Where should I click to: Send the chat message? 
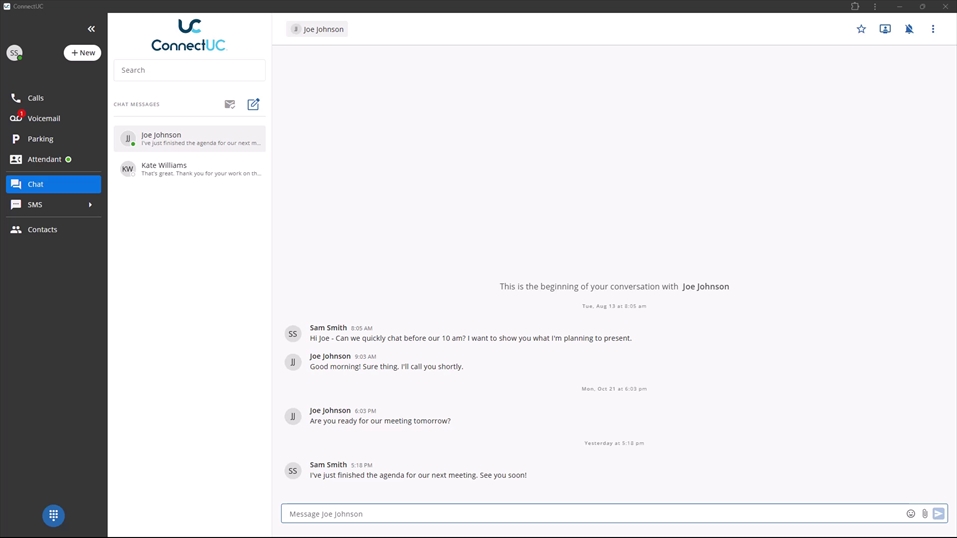939,514
